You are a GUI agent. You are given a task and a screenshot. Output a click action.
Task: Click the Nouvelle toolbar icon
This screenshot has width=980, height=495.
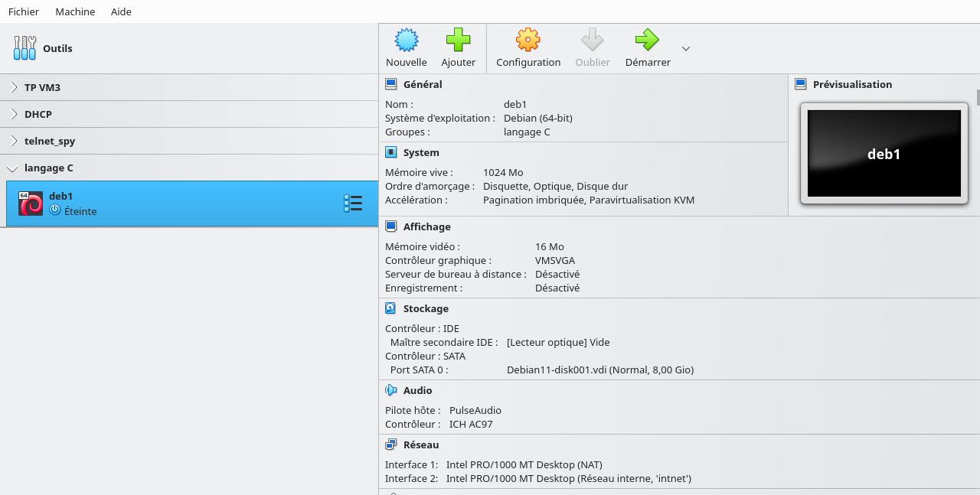[406, 40]
